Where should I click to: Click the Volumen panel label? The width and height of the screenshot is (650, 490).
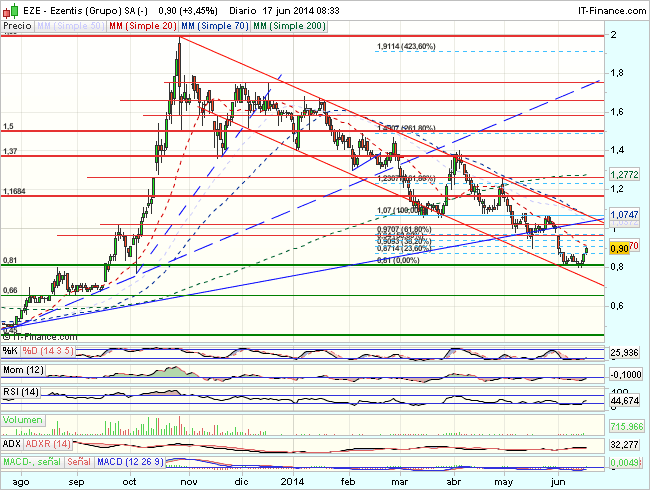tap(22, 419)
